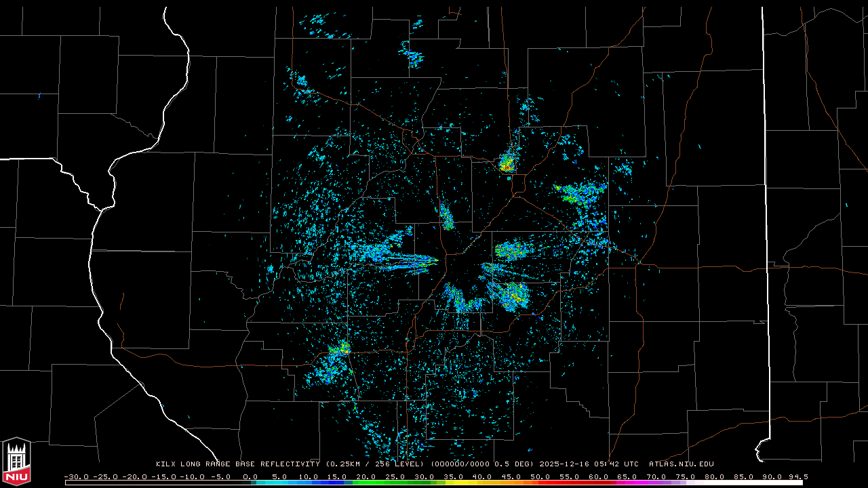868x488 pixels.
Task: Click the '80.0' color scale label
Action: pyautogui.click(x=714, y=476)
